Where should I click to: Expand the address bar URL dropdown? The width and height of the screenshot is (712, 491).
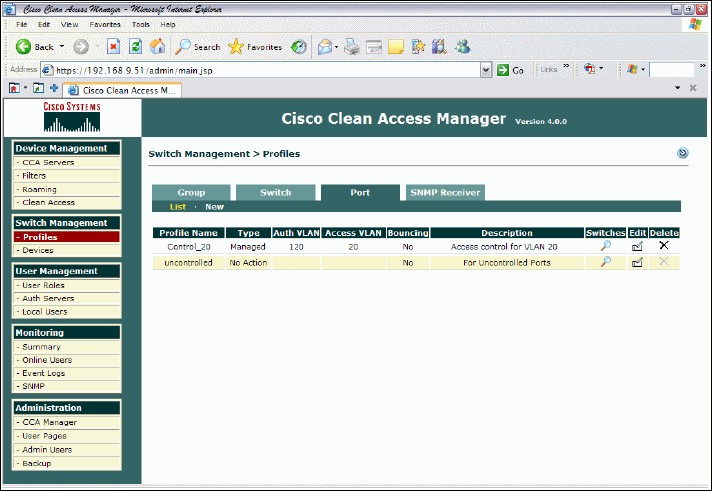(486, 70)
